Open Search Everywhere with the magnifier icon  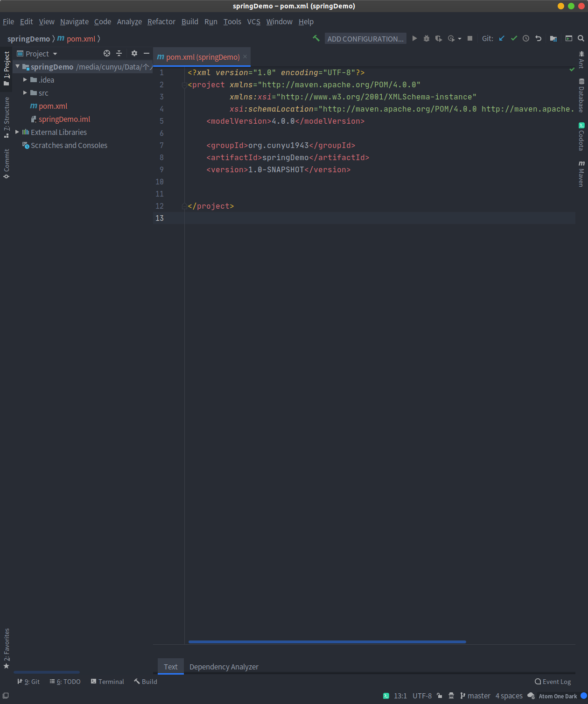(581, 38)
